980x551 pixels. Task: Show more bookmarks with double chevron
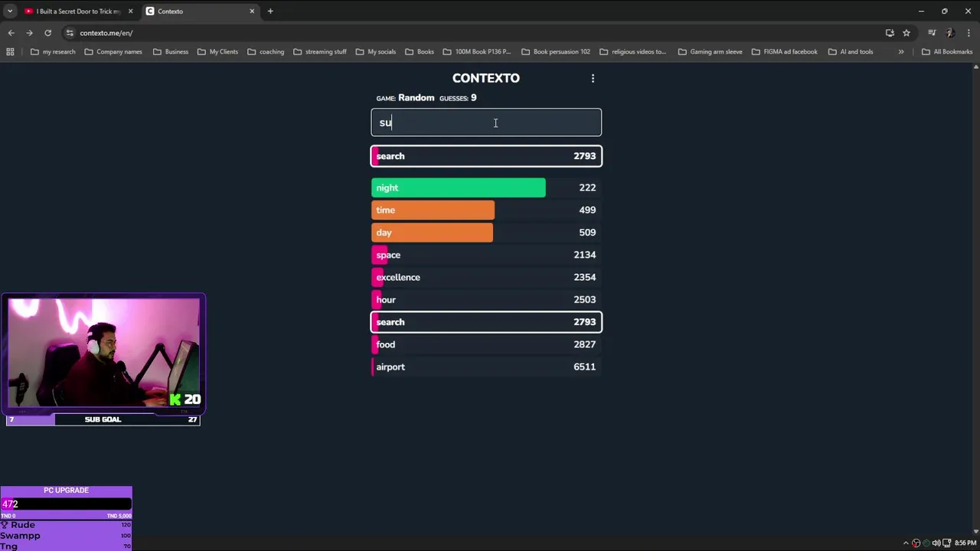click(901, 52)
